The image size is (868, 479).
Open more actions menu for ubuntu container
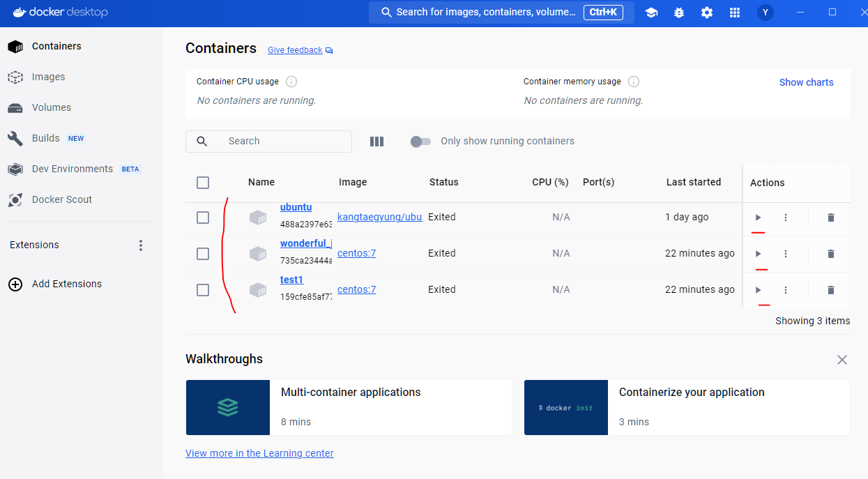pyautogui.click(x=786, y=218)
